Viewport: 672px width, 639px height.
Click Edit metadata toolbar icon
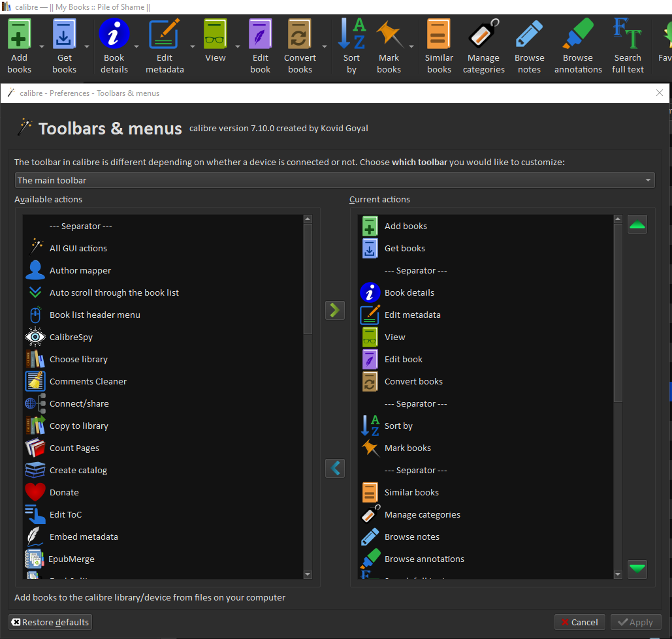[x=165, y=34]
